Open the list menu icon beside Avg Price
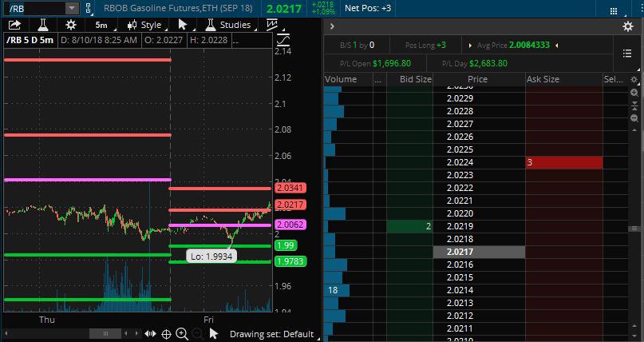Viewport: 644px width, 342px height. [626, 53]
